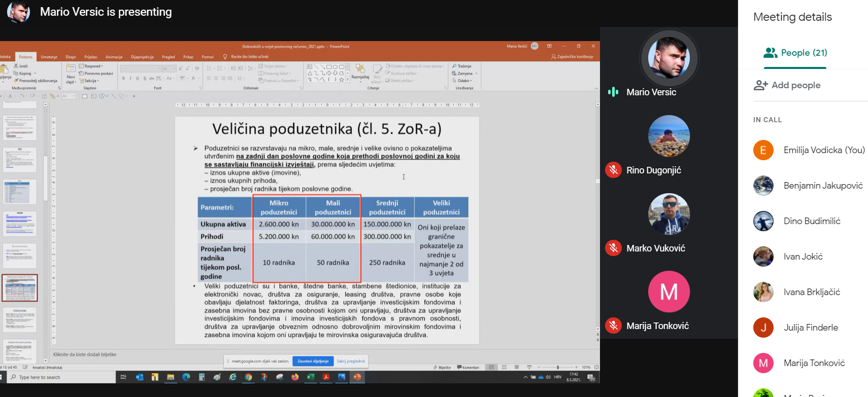Select the star shape in shapes gallery
868x397 pixels.
coord(341,80)
